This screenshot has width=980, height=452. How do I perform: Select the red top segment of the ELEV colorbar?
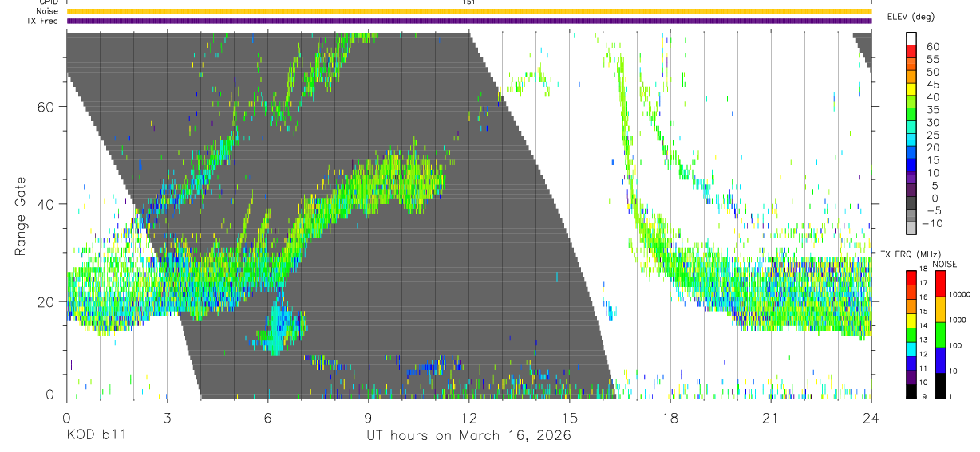coord(911,51)
